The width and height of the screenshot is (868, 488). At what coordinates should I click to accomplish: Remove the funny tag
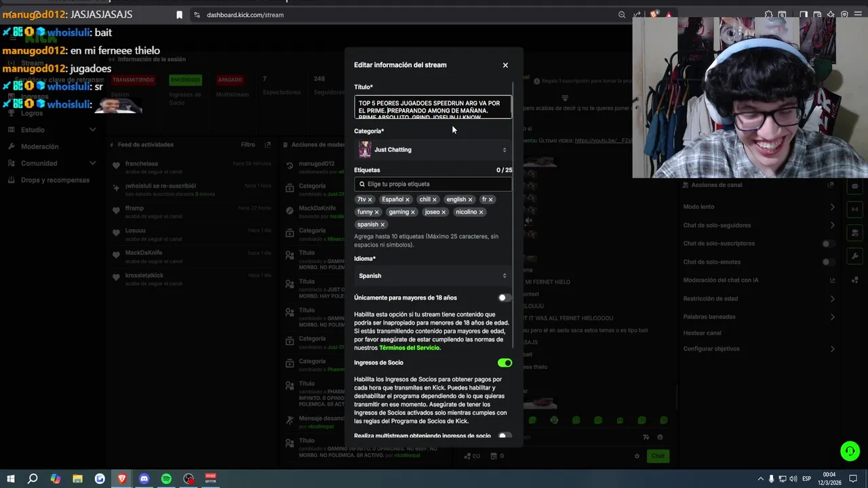(x=377, y=212)
